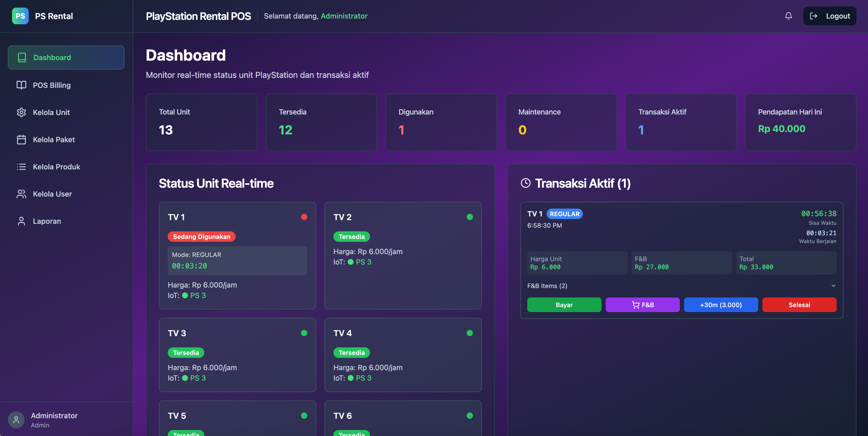Click the green status dot on TV 3

tap(304, 333)
